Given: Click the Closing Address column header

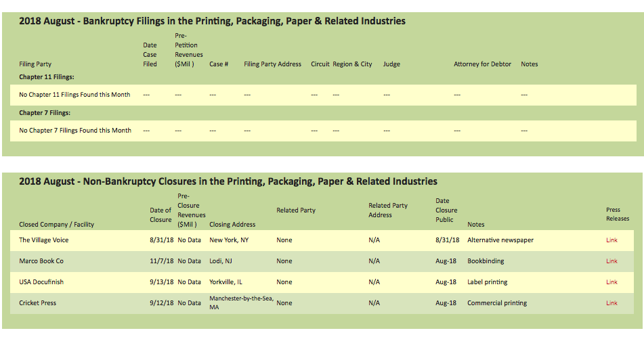Looking at the screenshot, I should (232, 225).
